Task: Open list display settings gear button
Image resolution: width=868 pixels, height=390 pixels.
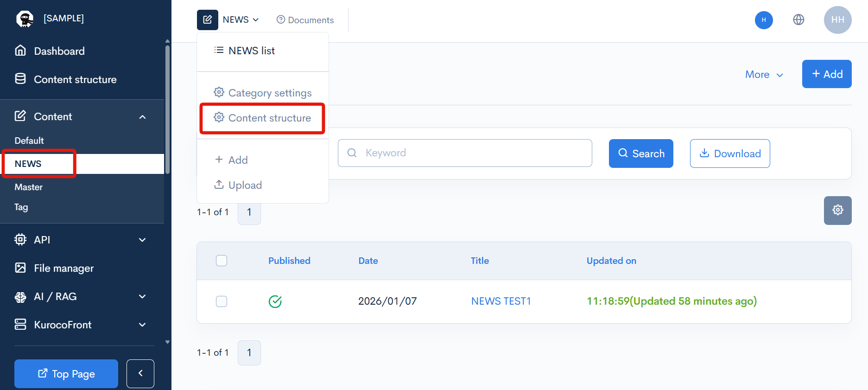Action: tap(837, 210)
